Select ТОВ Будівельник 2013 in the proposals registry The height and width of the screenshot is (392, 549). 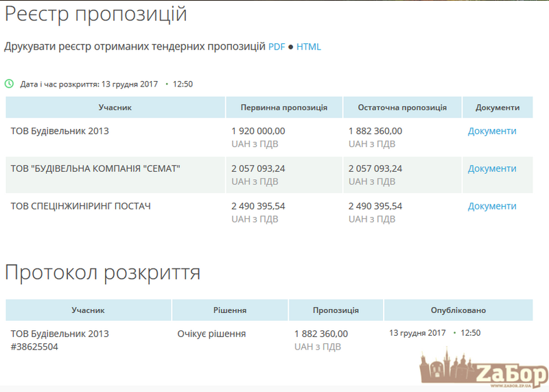coord(60,130)
